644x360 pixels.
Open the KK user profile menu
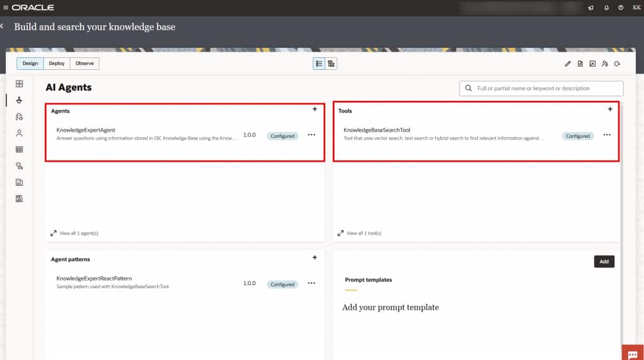[x=636, y=8]
